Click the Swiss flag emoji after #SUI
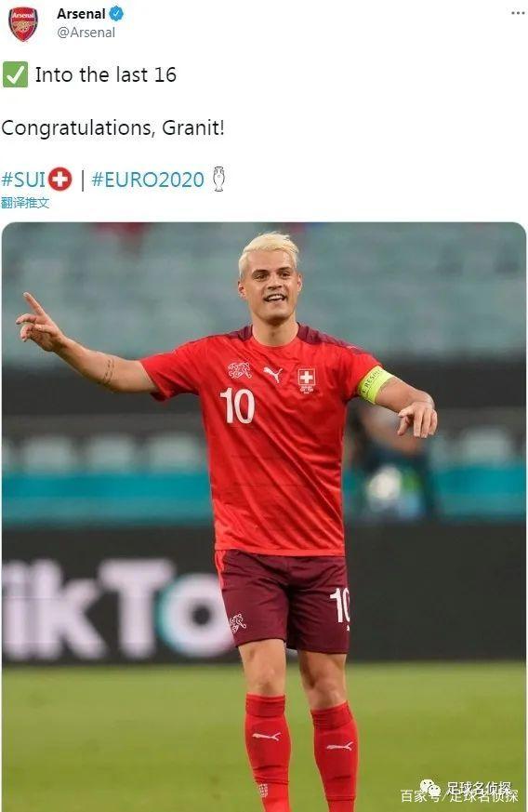Screen dimensions: 528x812 pyautogui.click(x=60, y=180)
